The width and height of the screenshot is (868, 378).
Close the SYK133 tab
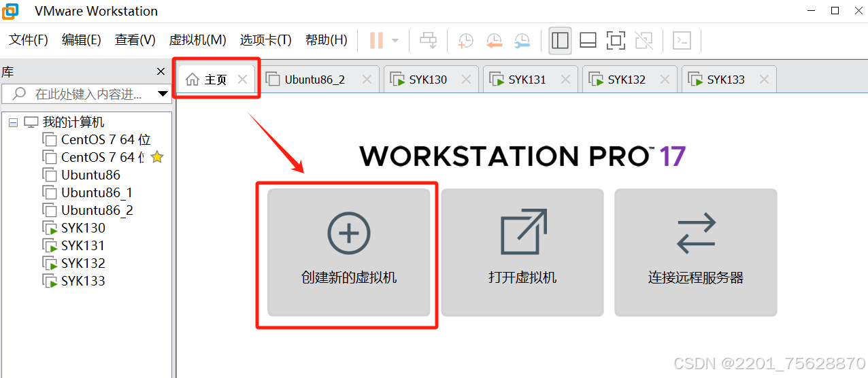point(764,80)
